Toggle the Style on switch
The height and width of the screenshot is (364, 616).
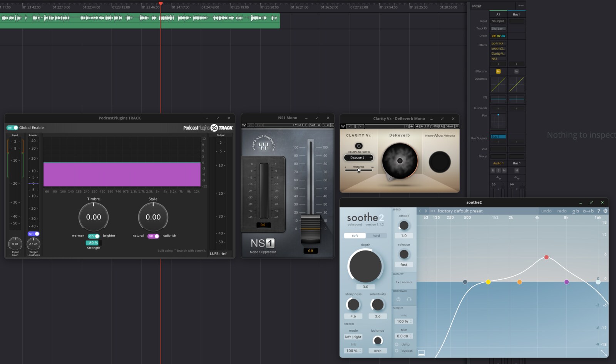click(x=153, y=236)
